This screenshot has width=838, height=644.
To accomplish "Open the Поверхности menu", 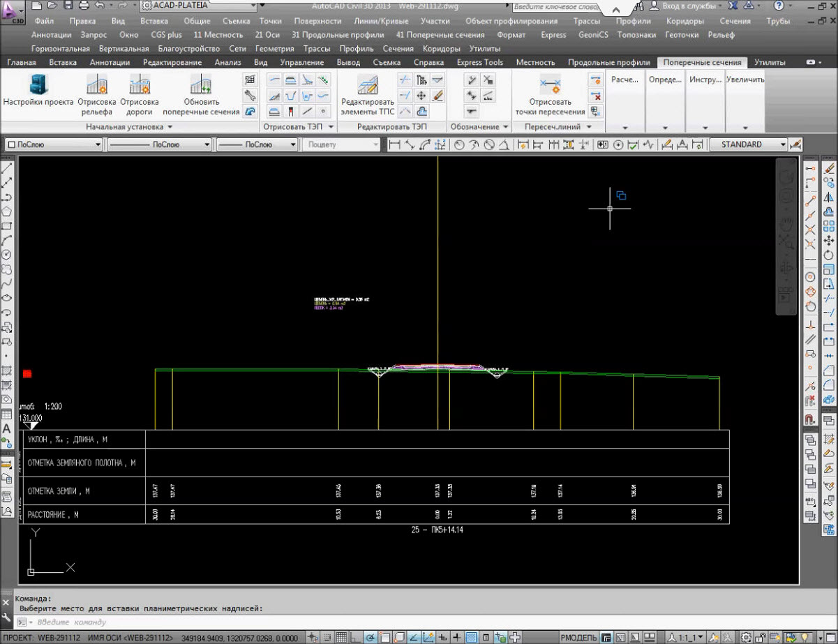I will tap(317, 21).
